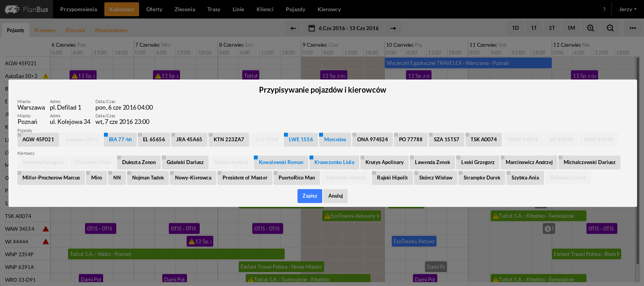Toggle driver Marcinowicz Andrzej
This screenshot has width=644, height=286.
[x=529, y=162]
